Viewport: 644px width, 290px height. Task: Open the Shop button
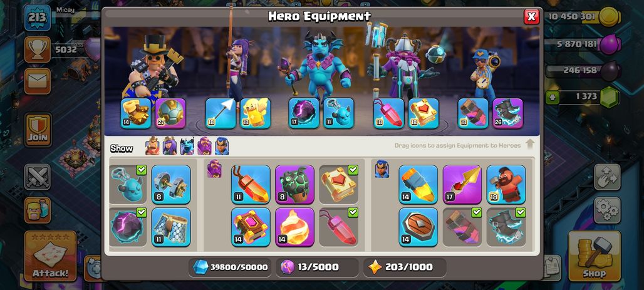pos(595,256)
